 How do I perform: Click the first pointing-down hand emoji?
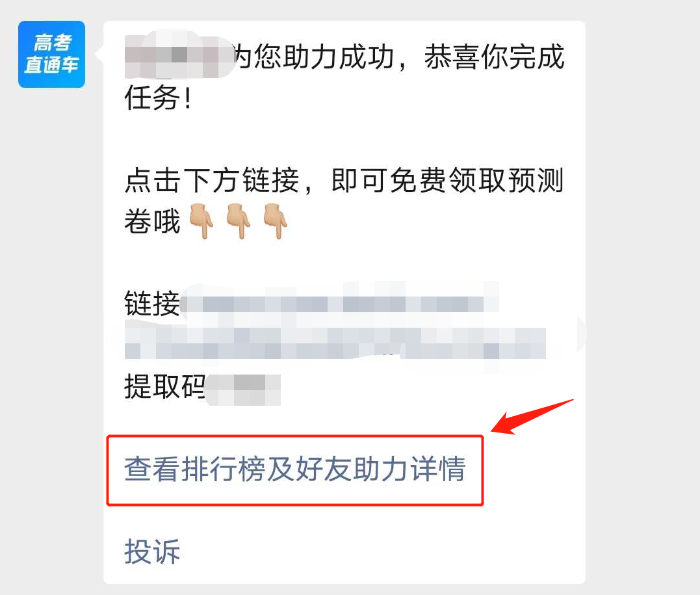(201, 221)
